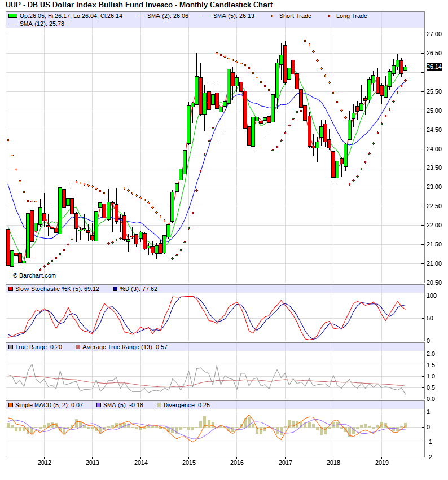Click the gray True Range legend swatch

click(11, 347)
